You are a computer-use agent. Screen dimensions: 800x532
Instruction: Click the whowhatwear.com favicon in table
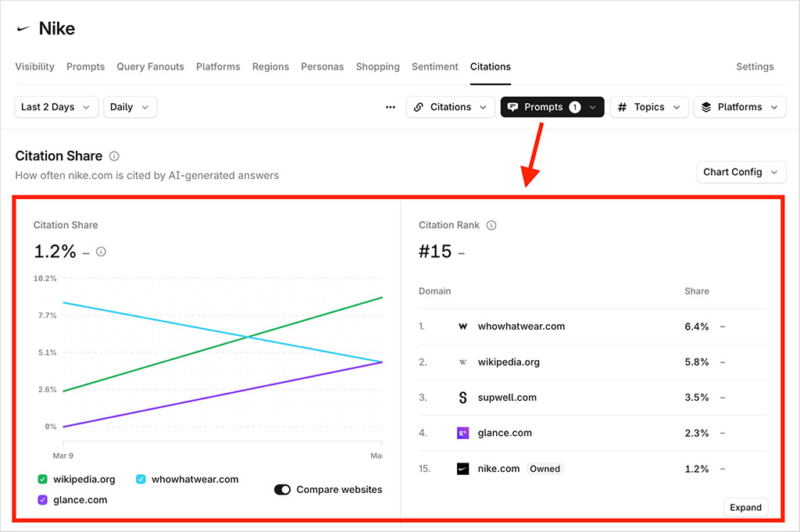(x=462, y=327)
